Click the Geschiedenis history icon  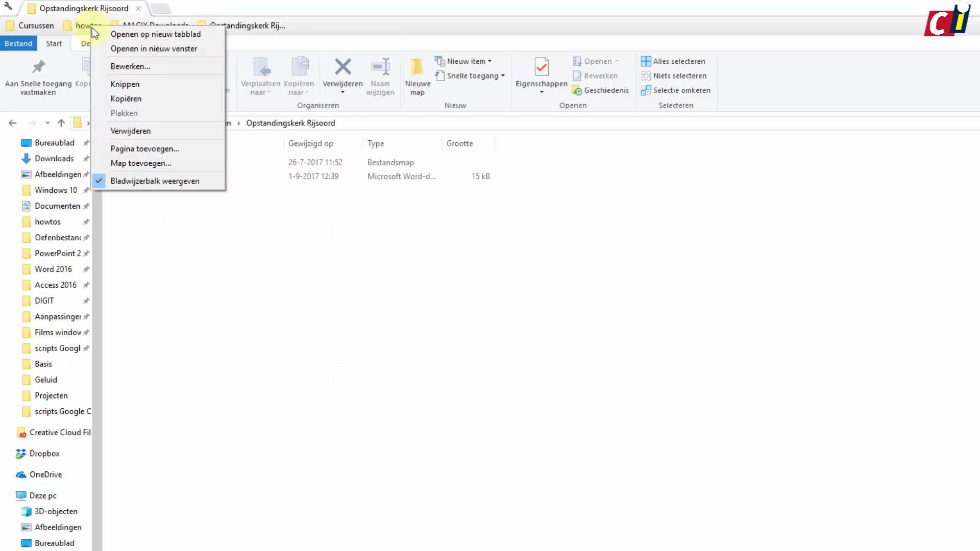pos(577,91)
